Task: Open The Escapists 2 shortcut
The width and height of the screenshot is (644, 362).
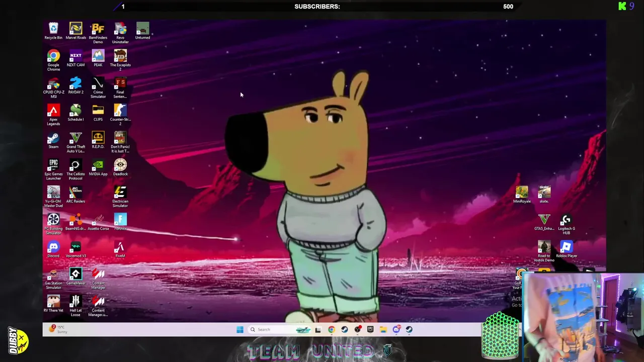Action: pyautogui.click(x=120, y=60)
